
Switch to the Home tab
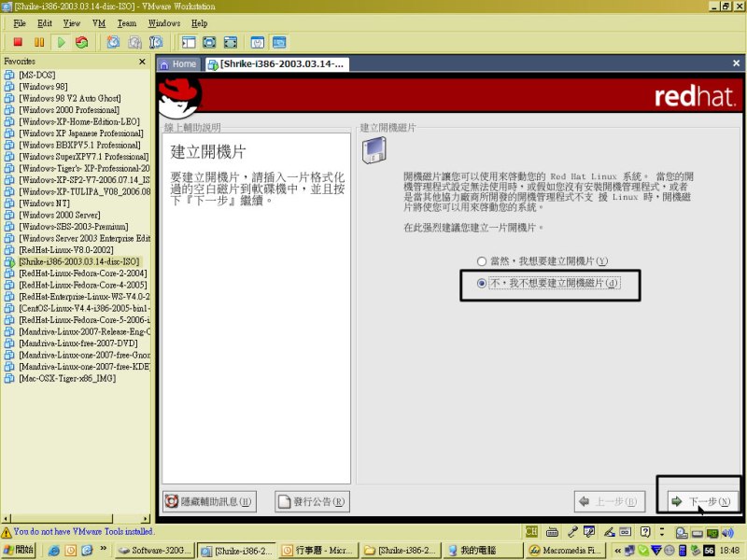(177, 64)
